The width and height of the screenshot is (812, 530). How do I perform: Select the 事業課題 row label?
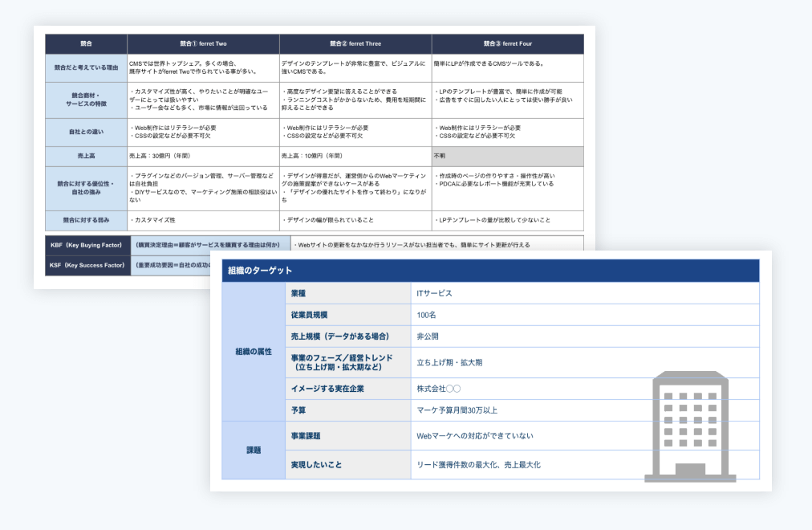348,436
